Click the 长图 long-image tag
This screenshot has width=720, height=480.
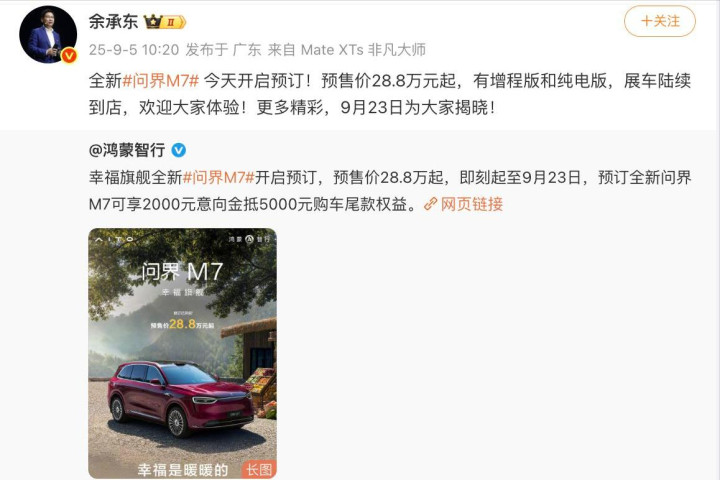[x=259, y=469]
